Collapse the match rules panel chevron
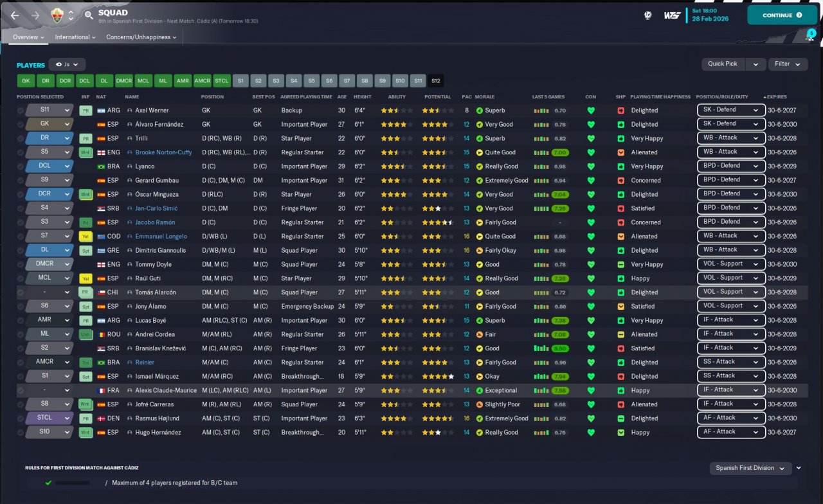The height and width of the screenshot is (504, 823). tap(799, 468)
